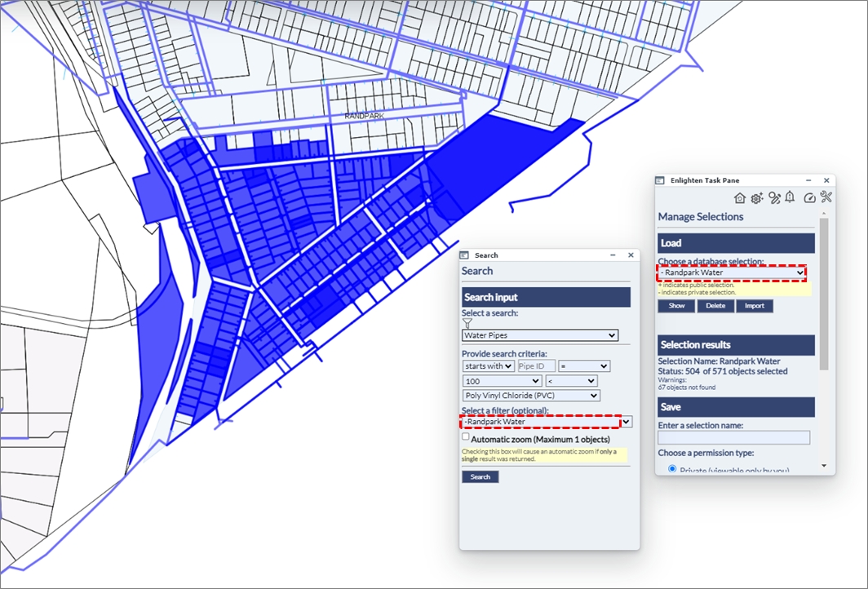The image size is (868, 589).
Task: Click the dashboard gauge icon
Action: [x=808, y=197]
